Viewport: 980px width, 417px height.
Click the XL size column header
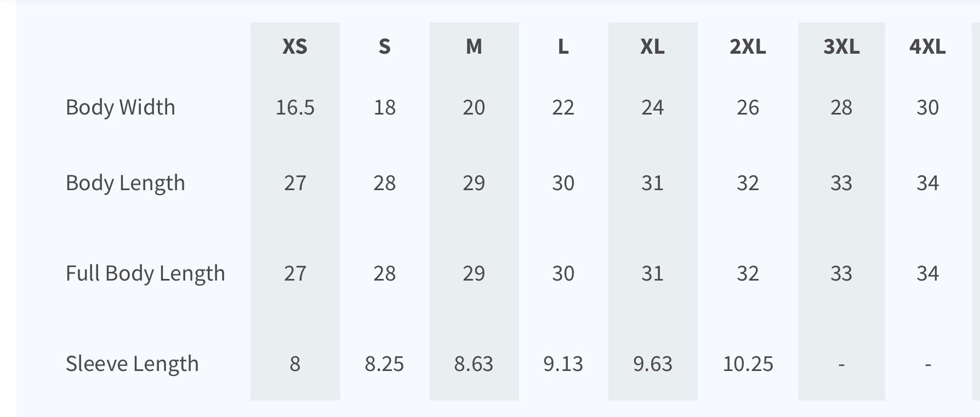pyautogui.click(x=652, y=47)
